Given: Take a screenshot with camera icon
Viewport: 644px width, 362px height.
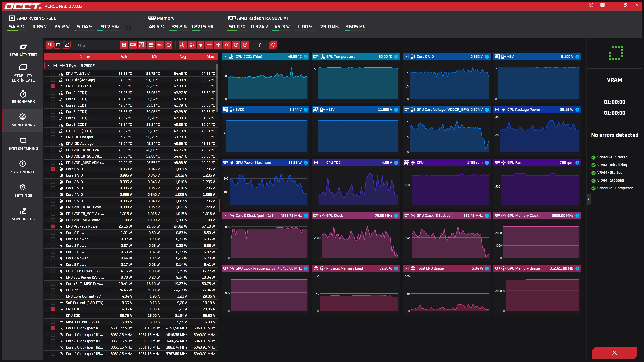Looking at the screenshot, I should point(603,5).
